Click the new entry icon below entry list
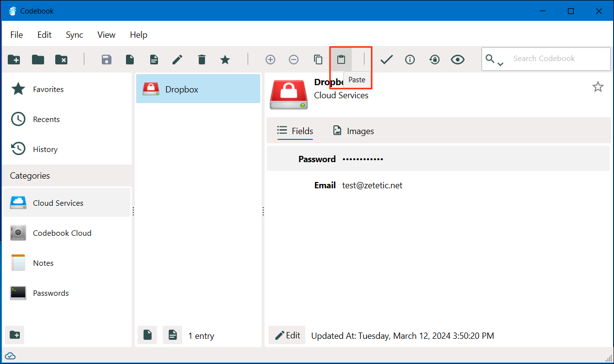Viewport: 614px width, 364px height. click(x=147, y=335)
